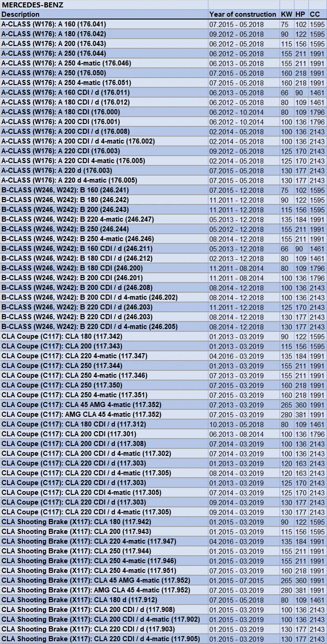Select Shooting Brake CLA 200 CDI / d (117.908)
Image resolution: width=327 pixels, height=644 pixels.
pyautogui.click(x=104, y=610)
